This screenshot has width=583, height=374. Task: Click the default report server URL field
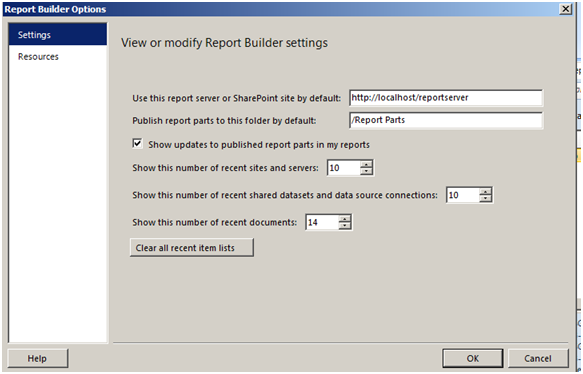point(446,98)
